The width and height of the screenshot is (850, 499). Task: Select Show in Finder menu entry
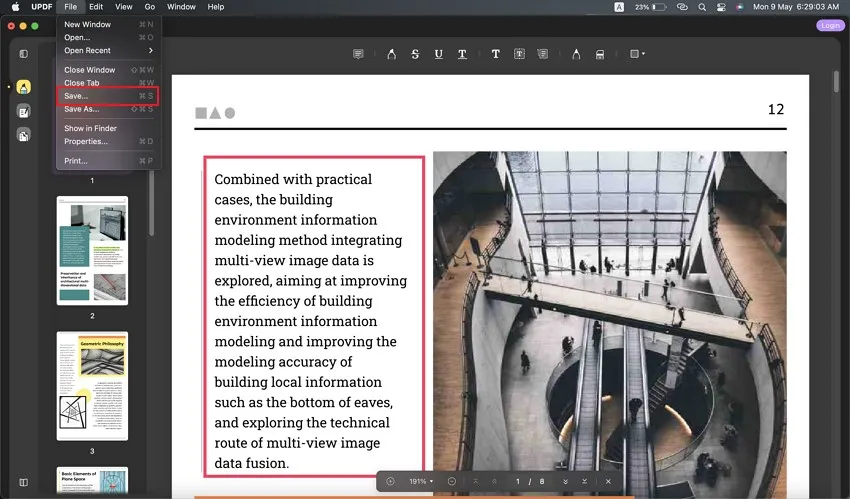pyautogui.click(x=107, y=128)
